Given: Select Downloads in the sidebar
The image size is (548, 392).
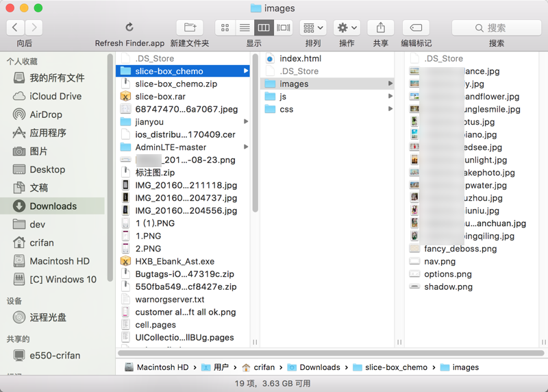Looking at the screenshot, I should pos(53,206).
